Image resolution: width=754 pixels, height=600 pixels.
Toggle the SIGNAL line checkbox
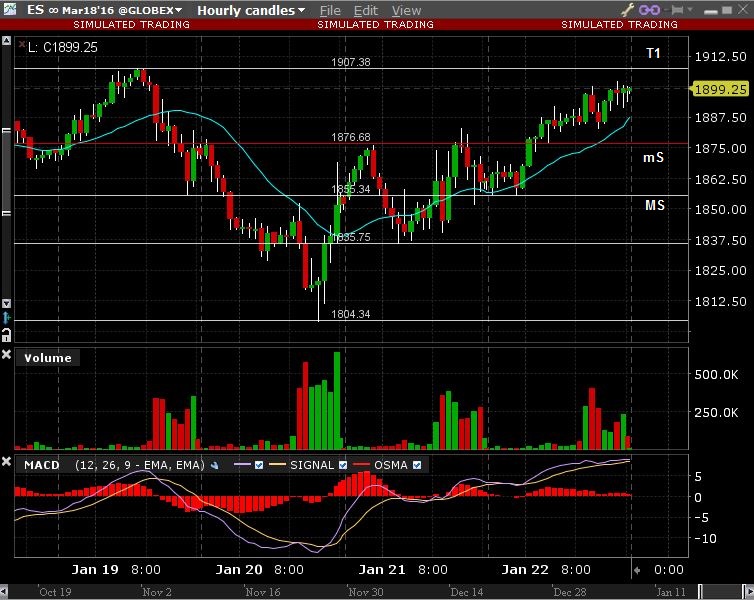click(x=343, y=465)
